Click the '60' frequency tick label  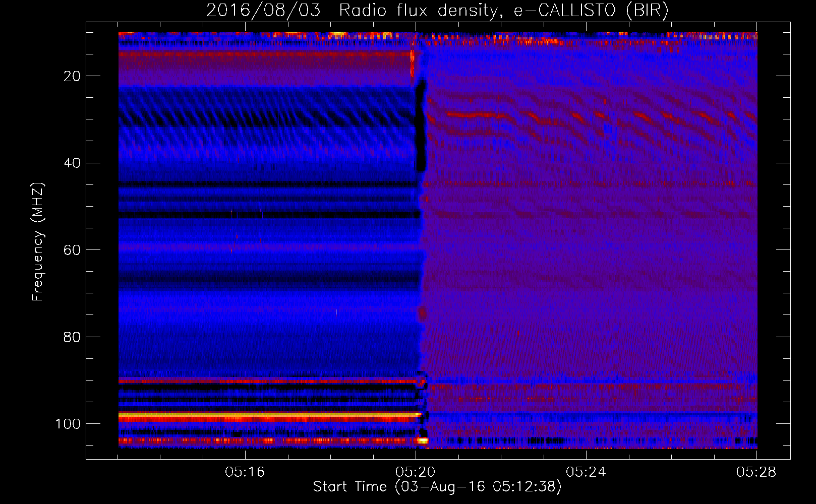(72, 250)
